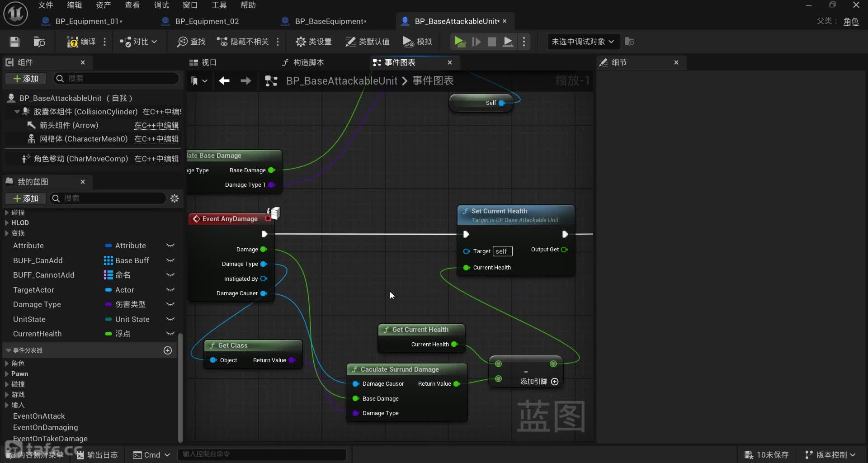868x463 pixels.
Task: Add new event dispatcher plus icon
Action: (x=168, y=350)
